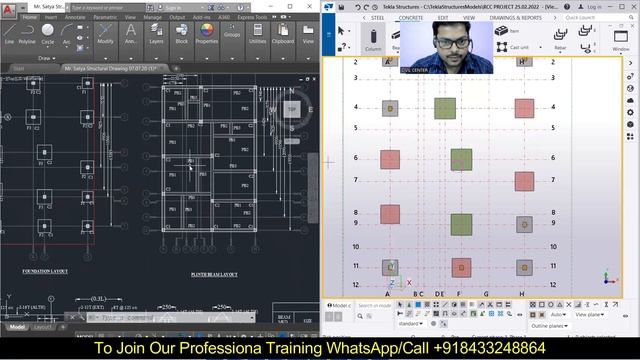This screenshot has height=360, width=640.
Task: Open the Utilities calculator panel
Action: click(x=258, y=34)
